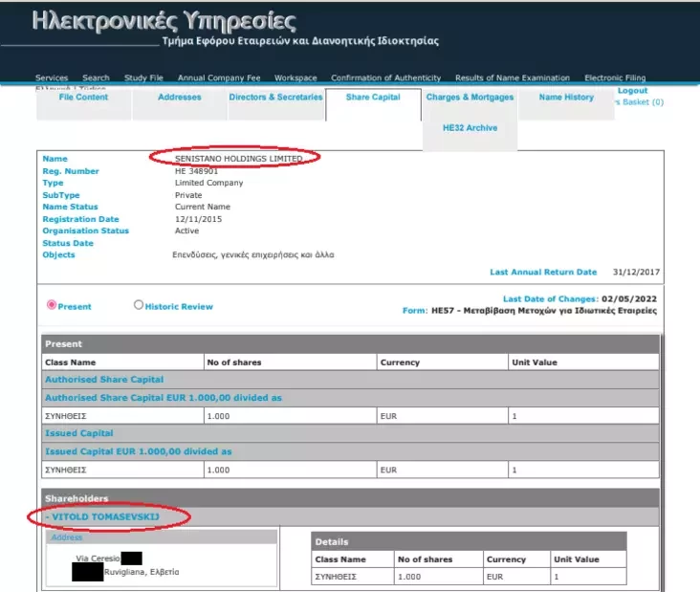Open Annual Company Fee page
700x592 pixels.
[219, 77]
